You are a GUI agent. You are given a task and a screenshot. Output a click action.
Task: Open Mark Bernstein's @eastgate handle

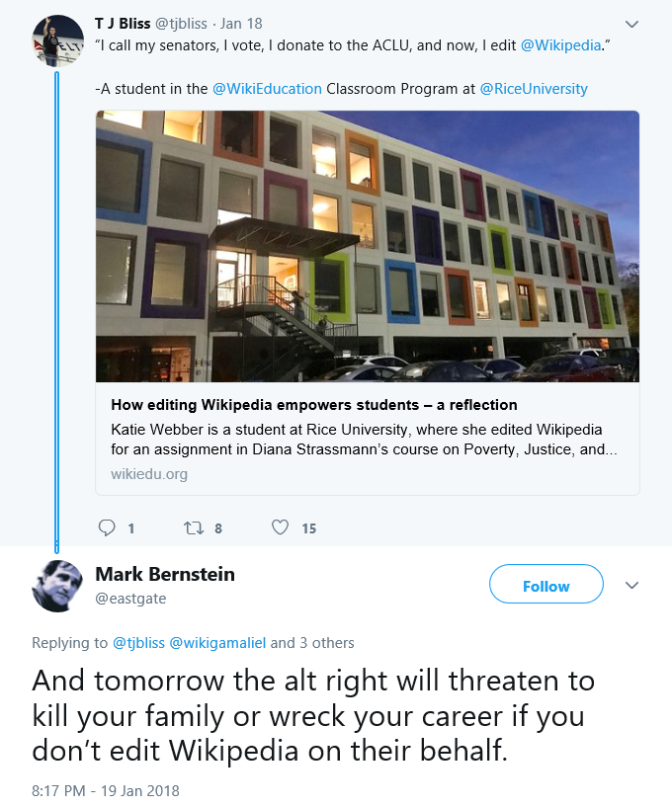click(x=130, y=599)
